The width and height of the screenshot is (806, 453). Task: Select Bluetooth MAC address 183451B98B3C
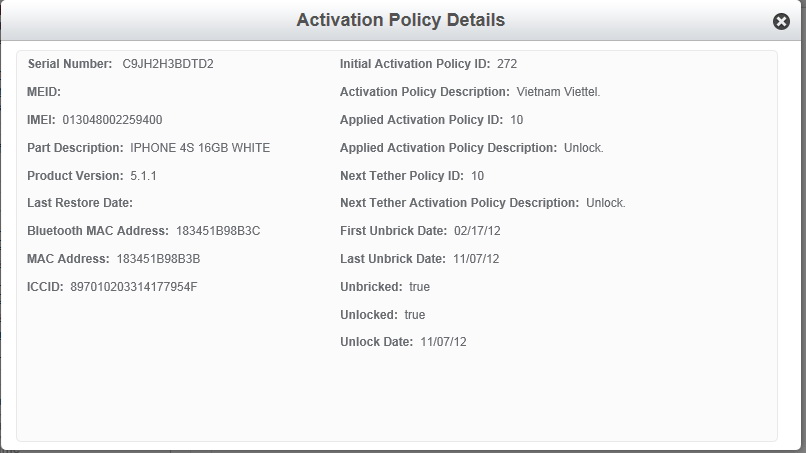click(218, 231)
